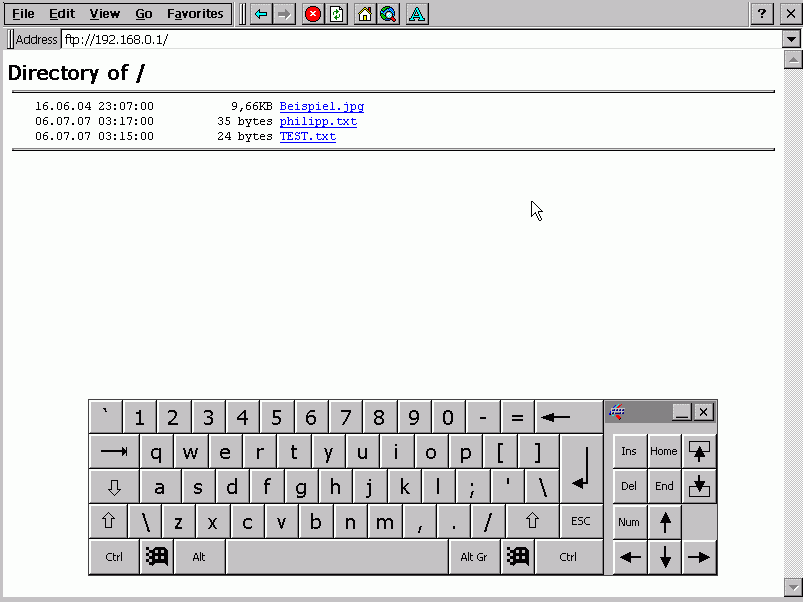Screen dimensions: 803x602
Task: Open the Edit menu
Action: (62, 14)
